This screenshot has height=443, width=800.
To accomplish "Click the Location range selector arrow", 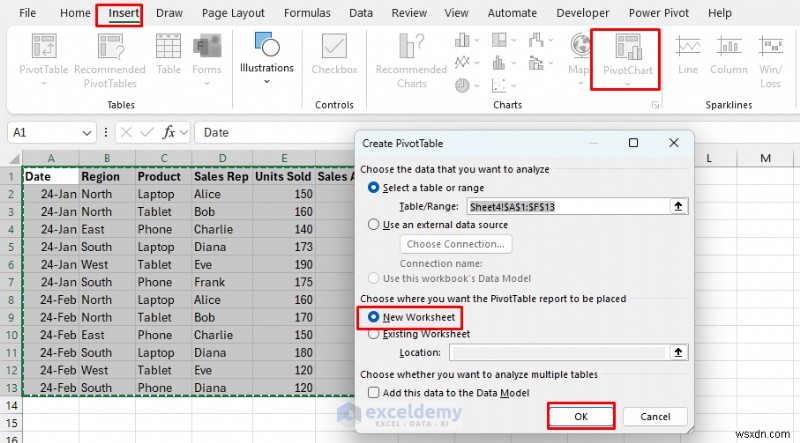I will 678,352.
